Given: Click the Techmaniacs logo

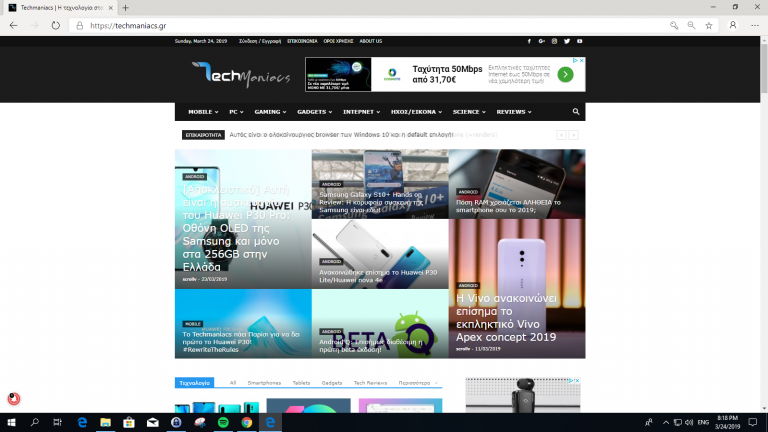Looking at the screenshot, I should tap(241, 74).
